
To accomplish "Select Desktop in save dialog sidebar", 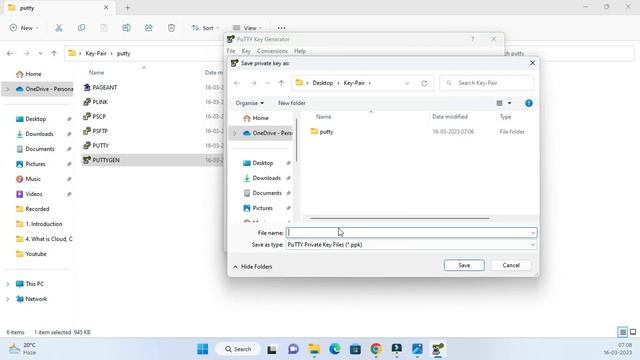I will [262, 163].
